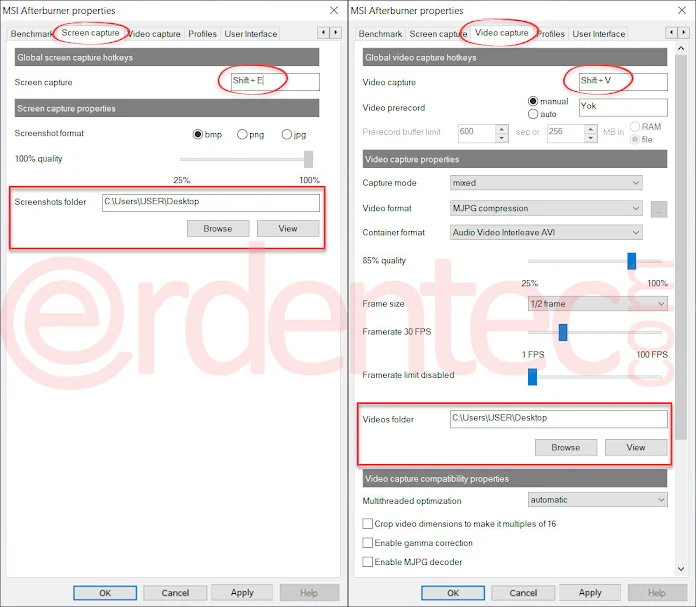Click video 85% quality slider handle
Image resolution: width=696 pixels, height=607 pixels.
[x=632, y=261]
